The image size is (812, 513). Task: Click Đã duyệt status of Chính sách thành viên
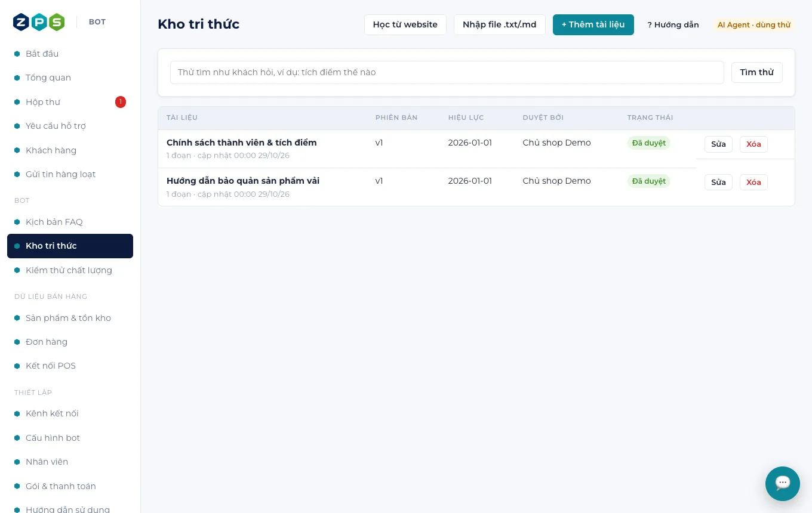click(649, 143)
